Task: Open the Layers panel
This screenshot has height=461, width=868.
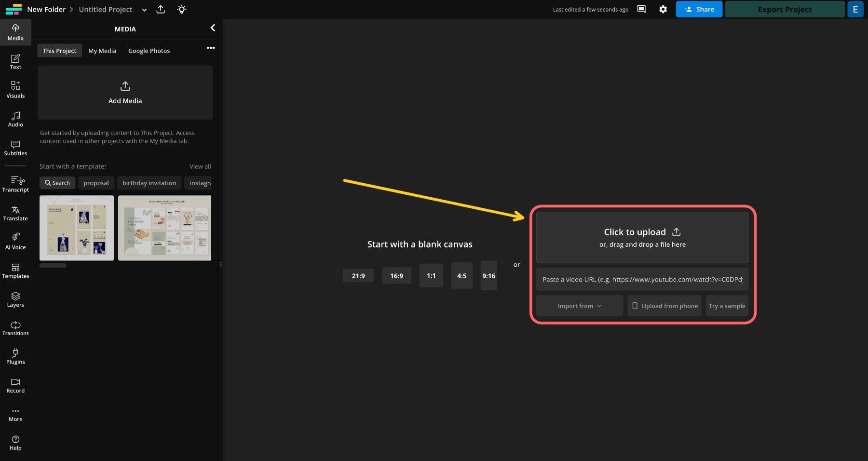Action: tap(15, 298)
